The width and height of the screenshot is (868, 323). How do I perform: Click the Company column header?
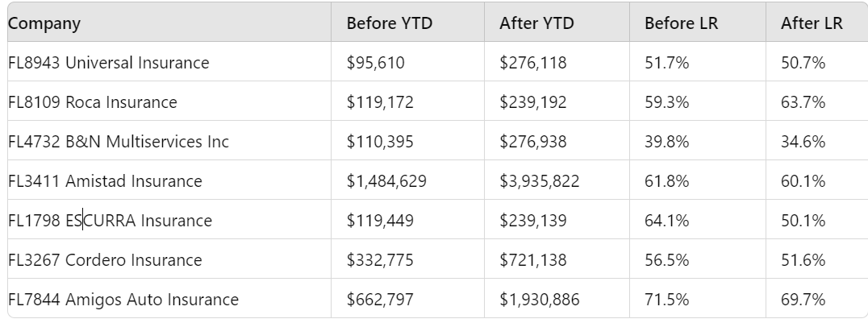(x=44, y=23)
